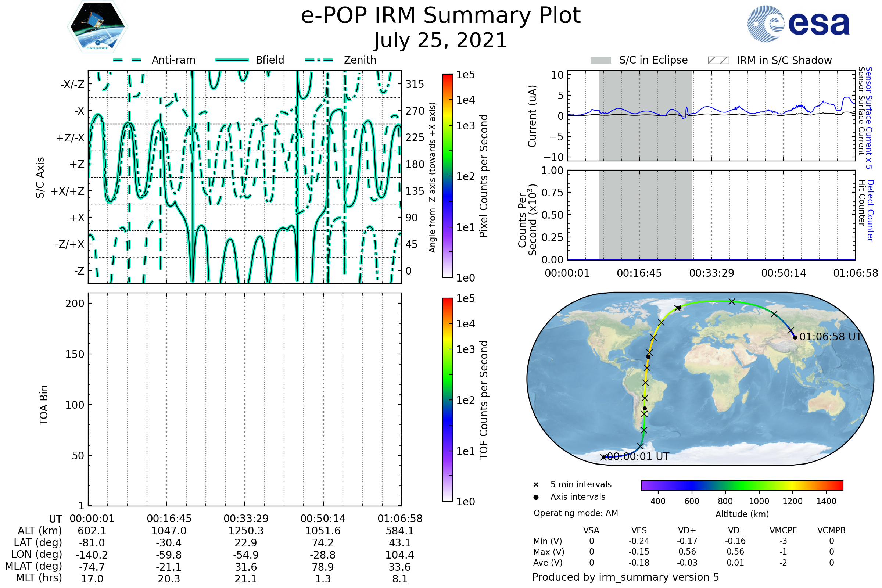Image resolution: width=882 pixels, height=588 pixels.
Task: Click the Anti-ram dashed line legend sample
Action: click(127, 60)
